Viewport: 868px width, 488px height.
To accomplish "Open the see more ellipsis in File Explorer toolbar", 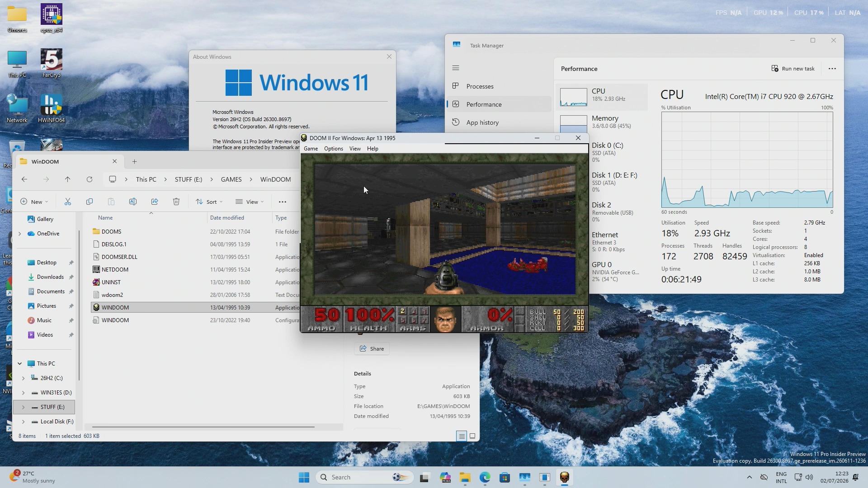I will pos(283,202).
